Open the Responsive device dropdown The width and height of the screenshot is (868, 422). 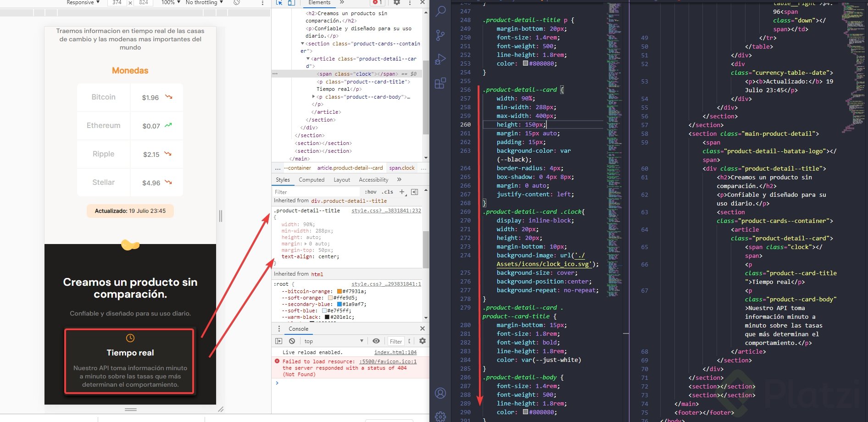[82, 3]
